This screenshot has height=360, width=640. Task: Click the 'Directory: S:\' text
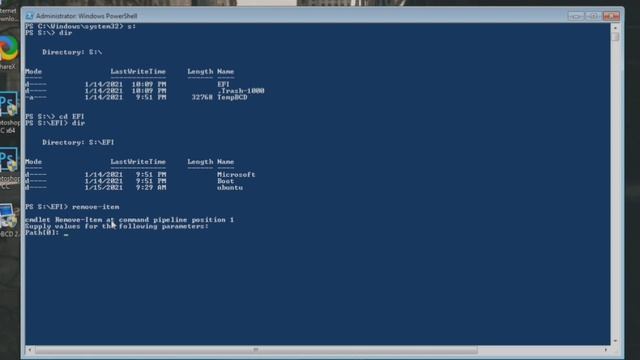tap(72, 52)
